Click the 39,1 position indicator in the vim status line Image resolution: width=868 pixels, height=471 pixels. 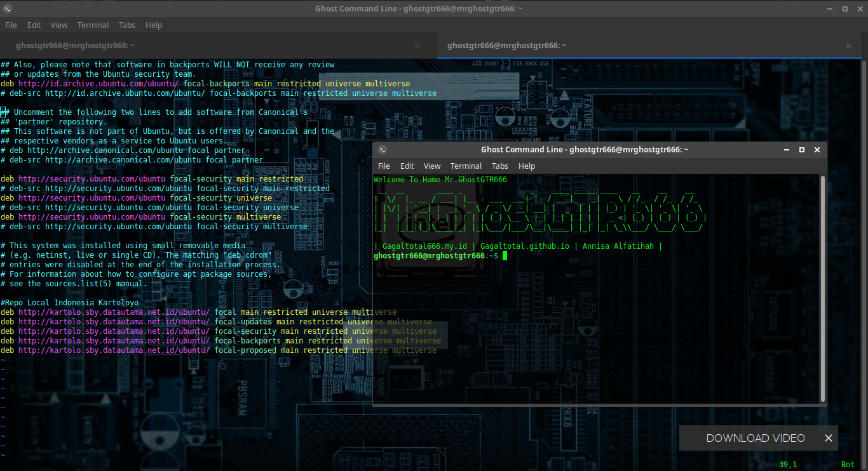tap(788, 464)
